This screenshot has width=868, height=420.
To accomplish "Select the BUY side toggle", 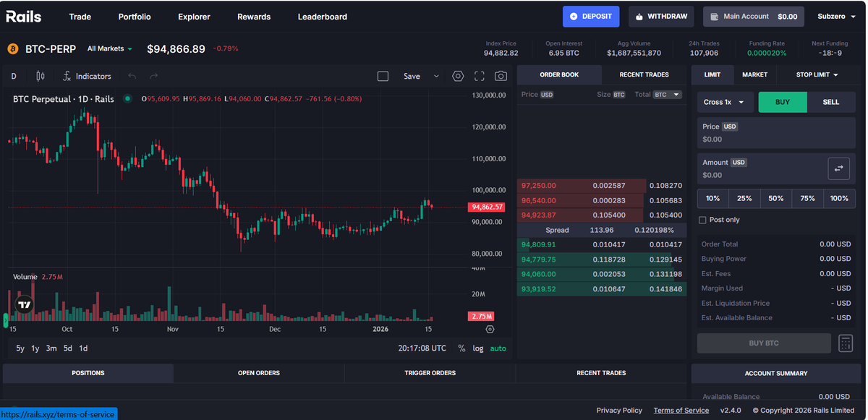I will click(783, 102).
